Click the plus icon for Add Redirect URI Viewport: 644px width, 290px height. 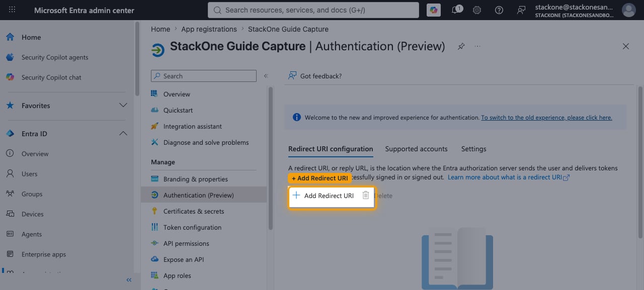296,196
